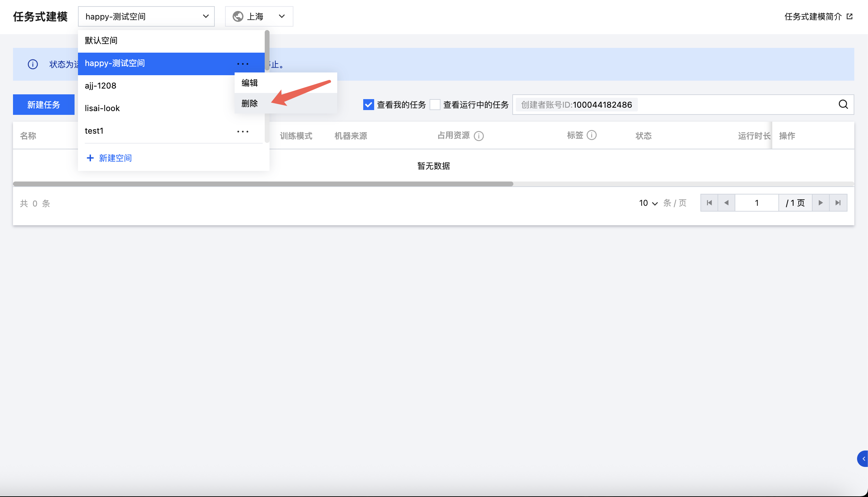Viewport: 868px width, 497px height.
Task: Go to the first page
Action: pos(709,203)
